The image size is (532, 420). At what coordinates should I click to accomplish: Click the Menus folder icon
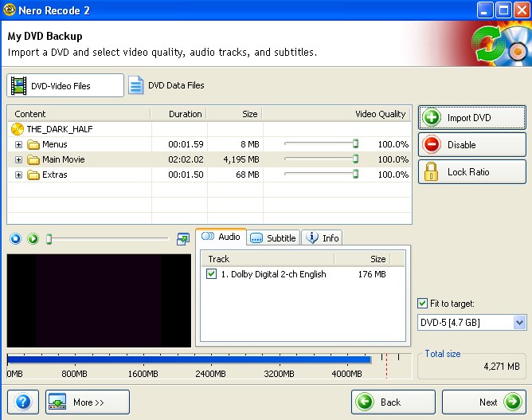click(33, 144)
